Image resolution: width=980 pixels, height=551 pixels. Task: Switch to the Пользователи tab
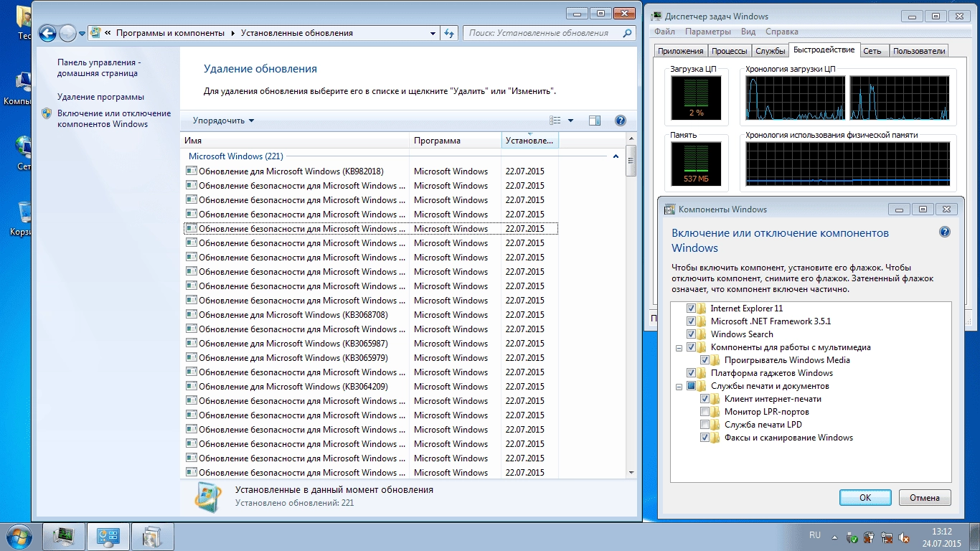(919, 51)
